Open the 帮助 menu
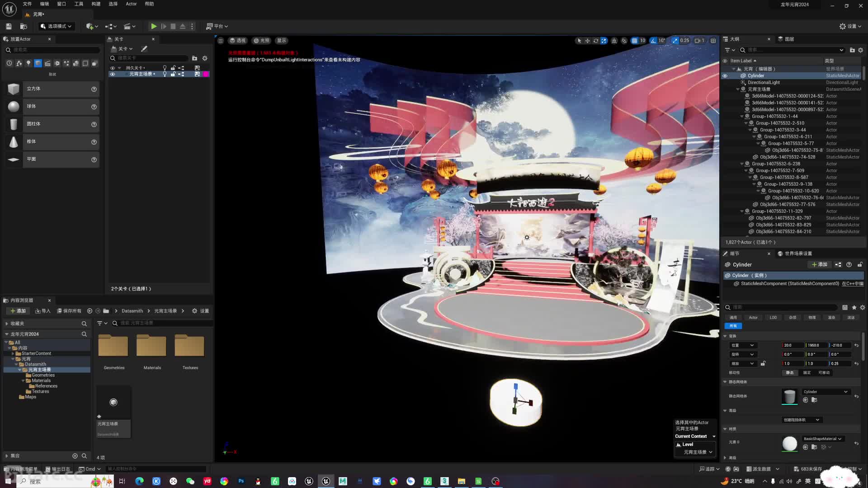868x488 pixels. [x=149, y=4]
